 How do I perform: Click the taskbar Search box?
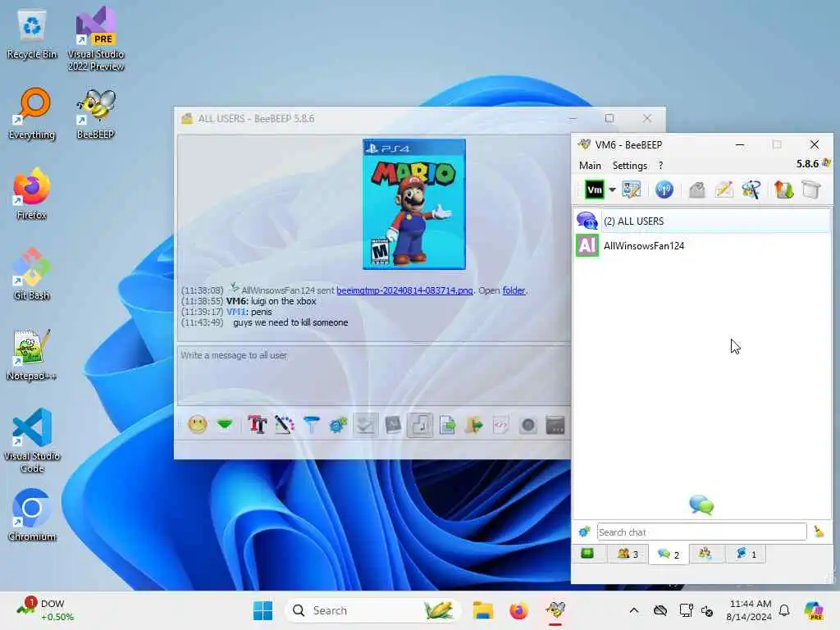[373, 610]
